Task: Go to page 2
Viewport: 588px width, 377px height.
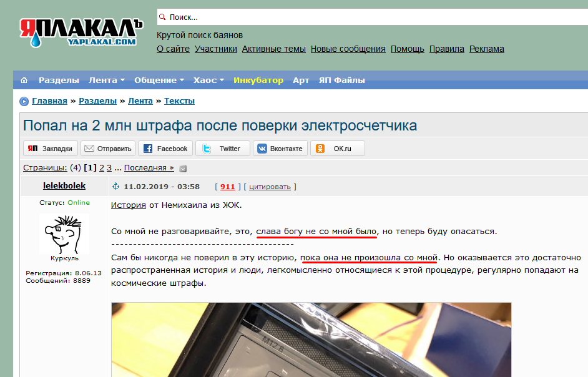Action: tap(102, 168)
